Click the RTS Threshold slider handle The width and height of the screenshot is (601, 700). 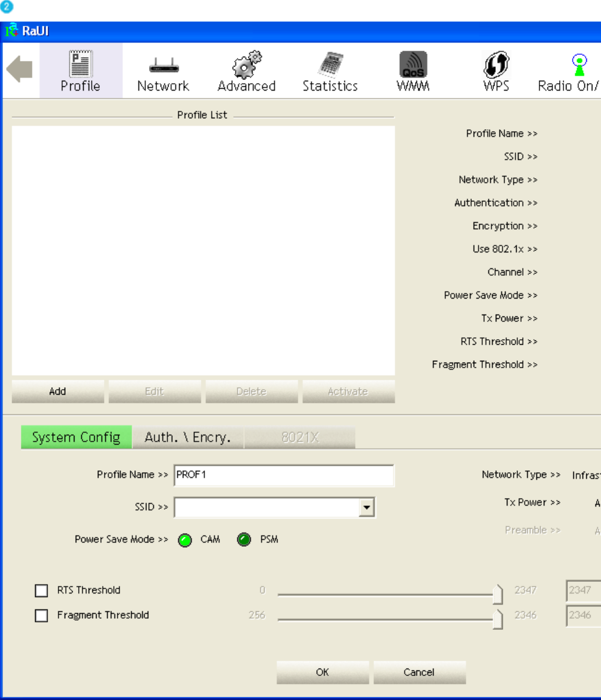tap(498, 594)
